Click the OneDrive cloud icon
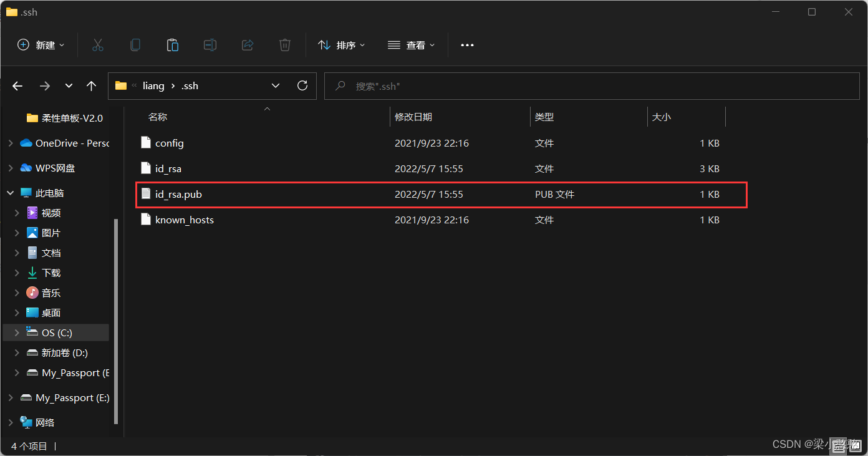Viewport: 868px width, 456px height. point(26,143)
